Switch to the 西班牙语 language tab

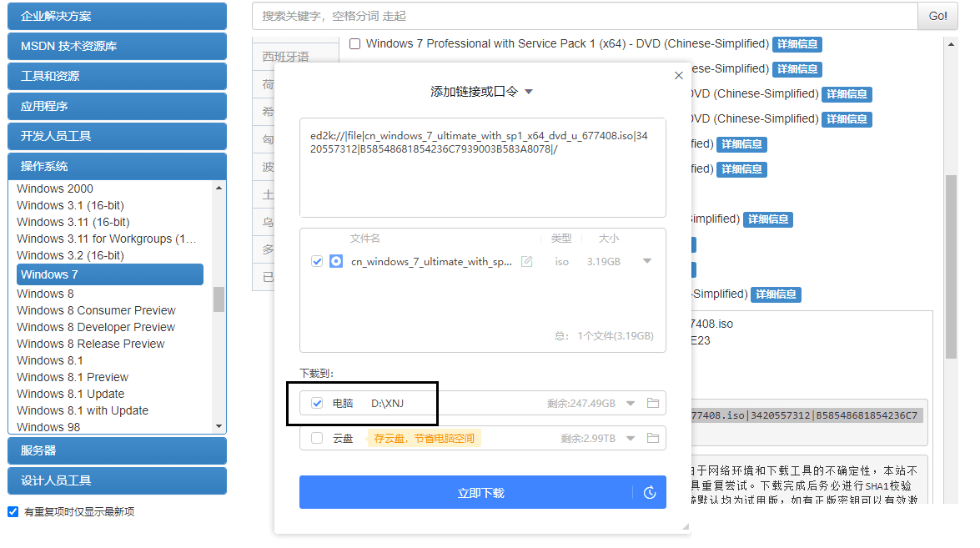click(285, 57)
